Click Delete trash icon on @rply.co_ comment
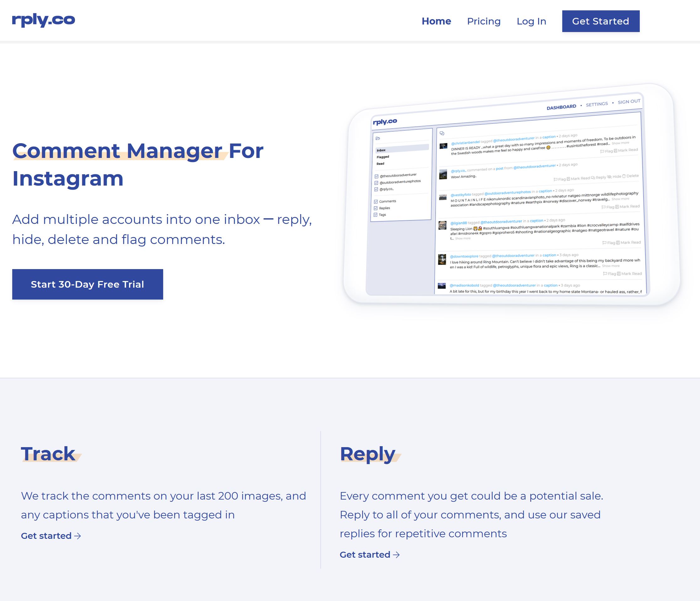Viewport: 700px width, 601px height. [x=624, y=176]
